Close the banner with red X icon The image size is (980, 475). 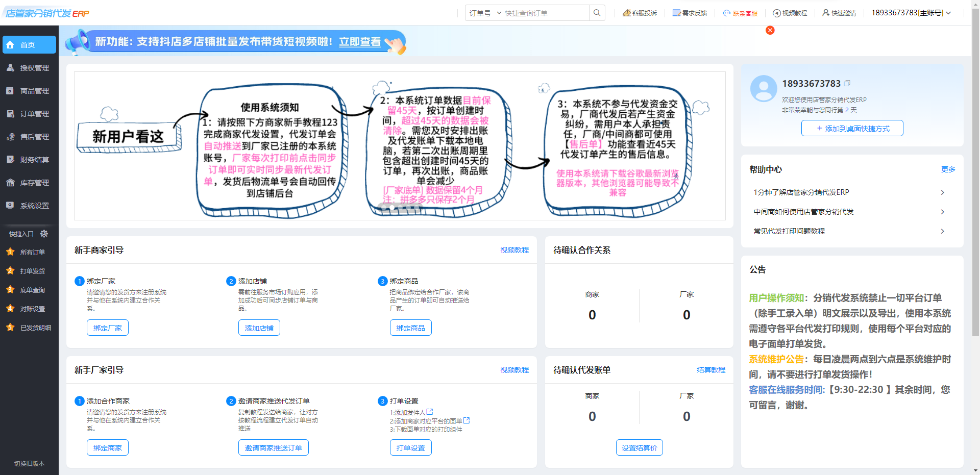[x=770, y=30]
